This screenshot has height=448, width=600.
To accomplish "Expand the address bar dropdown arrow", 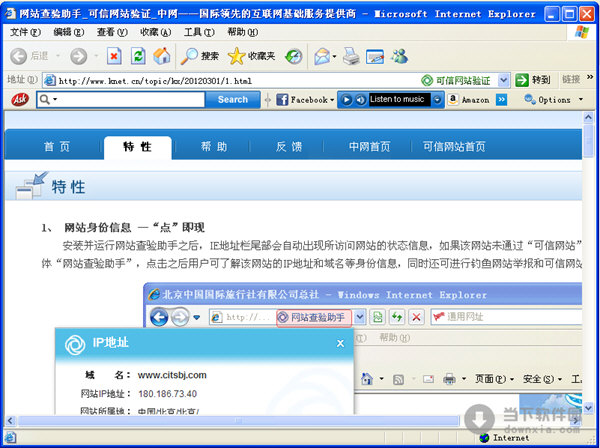I will pos(504,80).
